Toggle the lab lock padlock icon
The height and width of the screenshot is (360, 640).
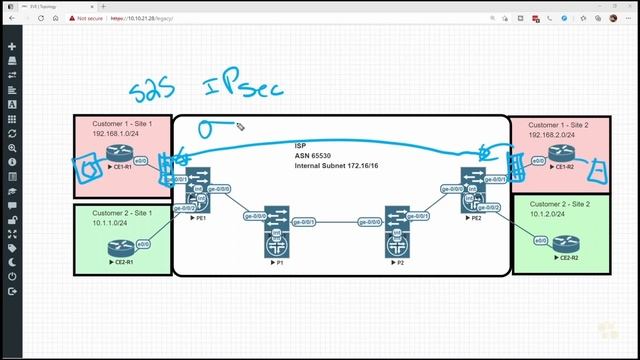tap(12, 220)
